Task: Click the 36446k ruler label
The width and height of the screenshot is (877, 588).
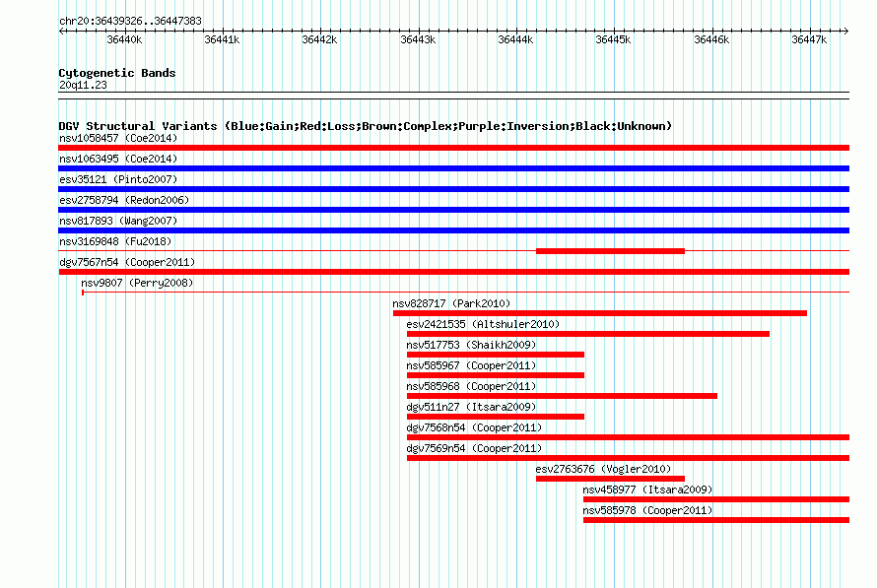Action: [x=711, y=39]
